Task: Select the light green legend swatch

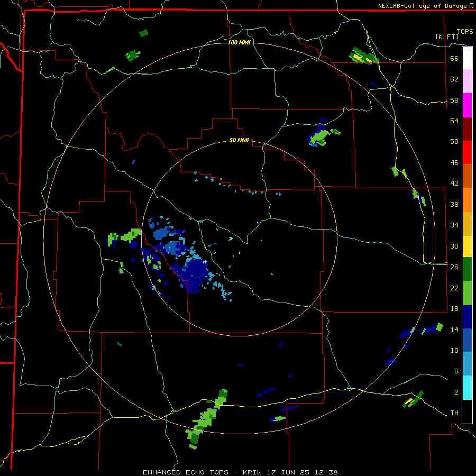Action: tap(467, 293)
